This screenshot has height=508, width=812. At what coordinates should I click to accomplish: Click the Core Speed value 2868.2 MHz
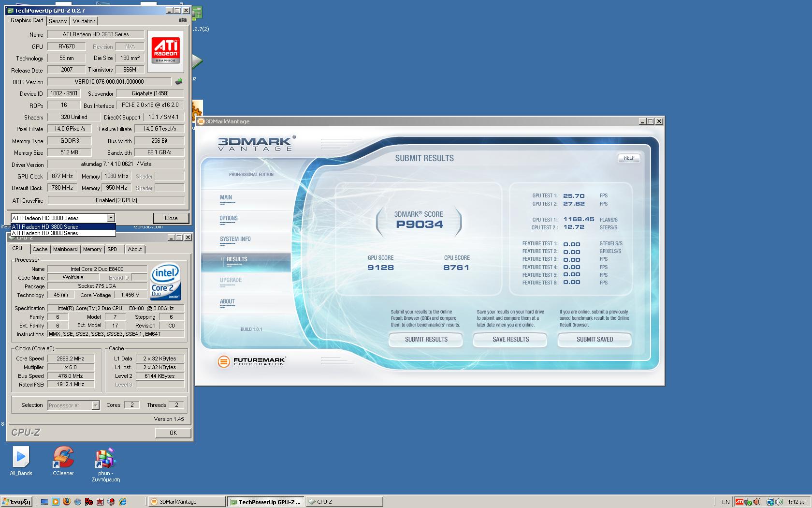click(71, 359)
